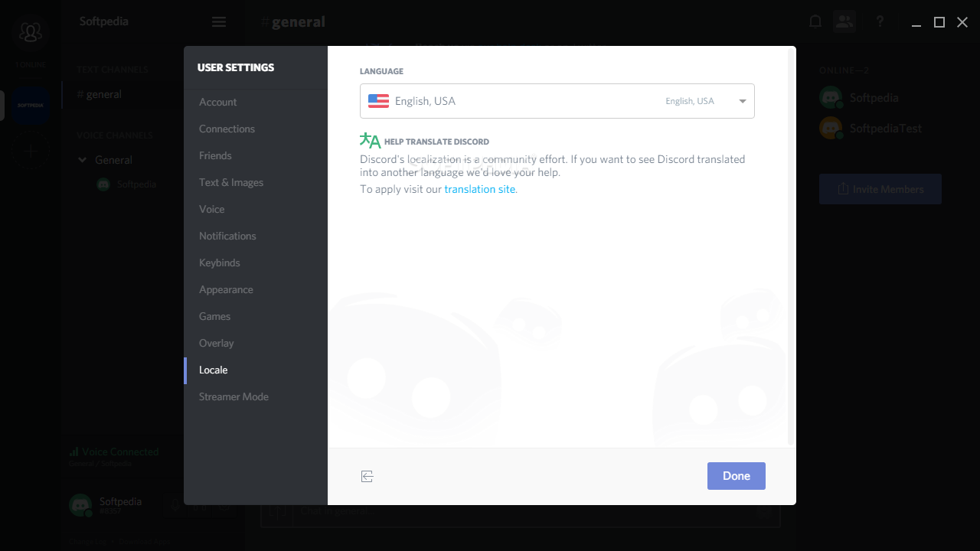Screen dimensions: 980x551
Task: Open the Friends home icon
Action: 31,32
